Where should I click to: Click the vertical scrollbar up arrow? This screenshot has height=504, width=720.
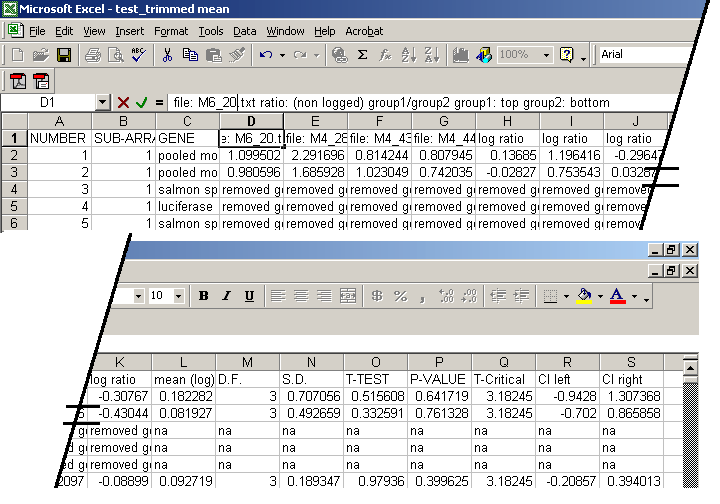(x=690, y=367)
